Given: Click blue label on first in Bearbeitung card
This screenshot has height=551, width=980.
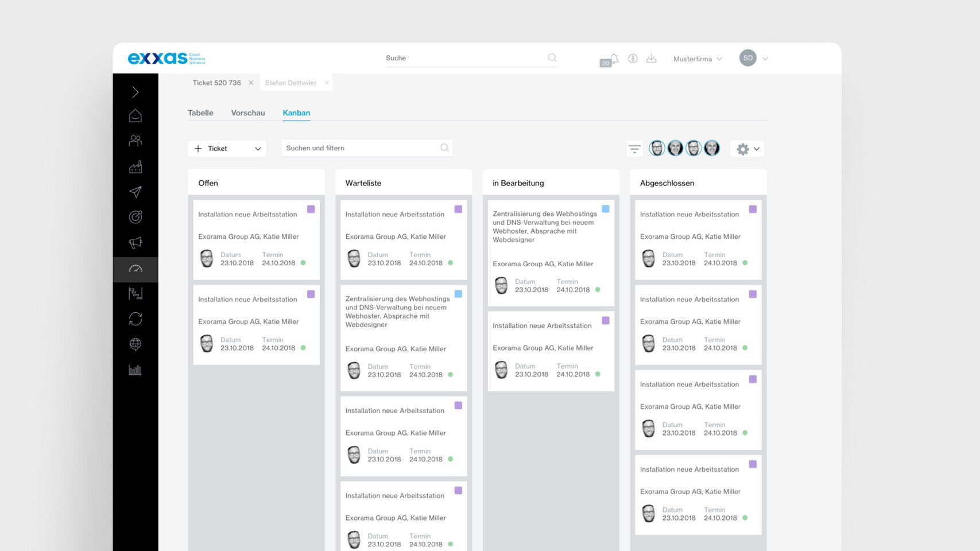Looking at the screenshot, I should tap(605, 209).
